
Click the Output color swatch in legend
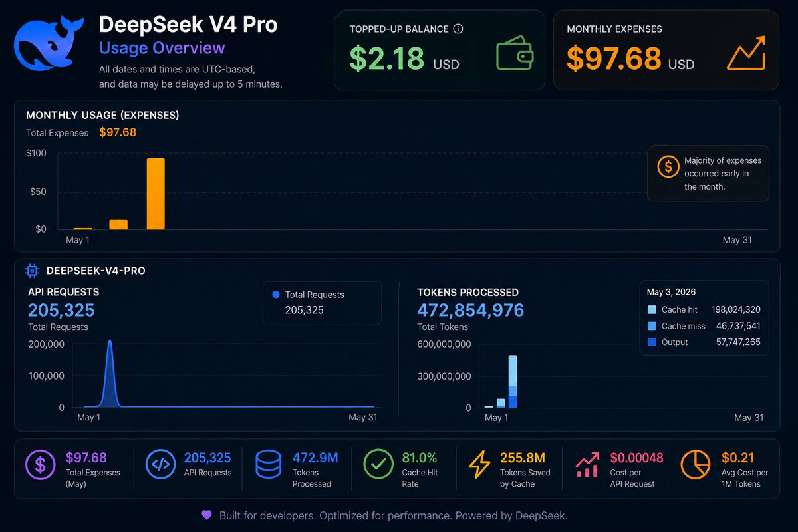pos(651,342)
